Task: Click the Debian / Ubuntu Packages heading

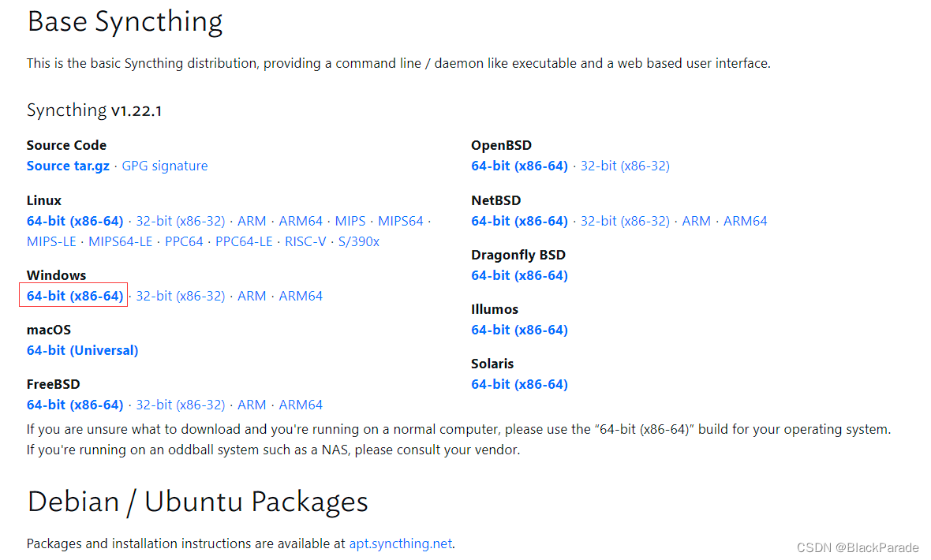Action: 197,502
